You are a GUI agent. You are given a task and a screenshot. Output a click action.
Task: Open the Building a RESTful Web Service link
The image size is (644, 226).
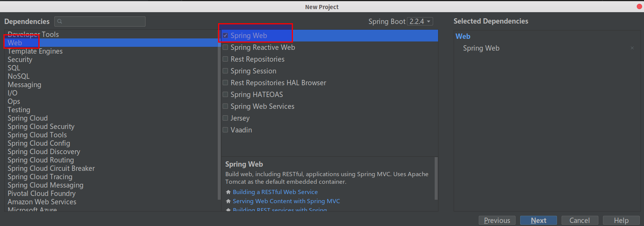[275, 192]
